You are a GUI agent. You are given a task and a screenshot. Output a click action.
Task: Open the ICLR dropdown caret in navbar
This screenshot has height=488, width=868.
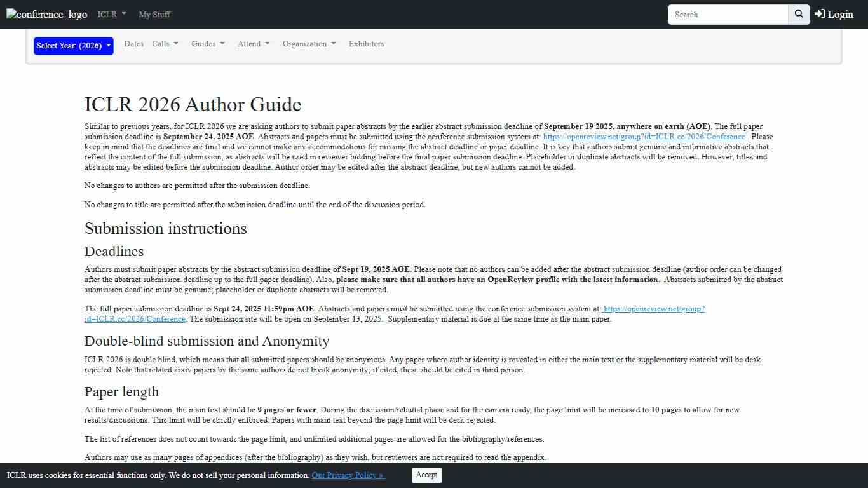123,14
